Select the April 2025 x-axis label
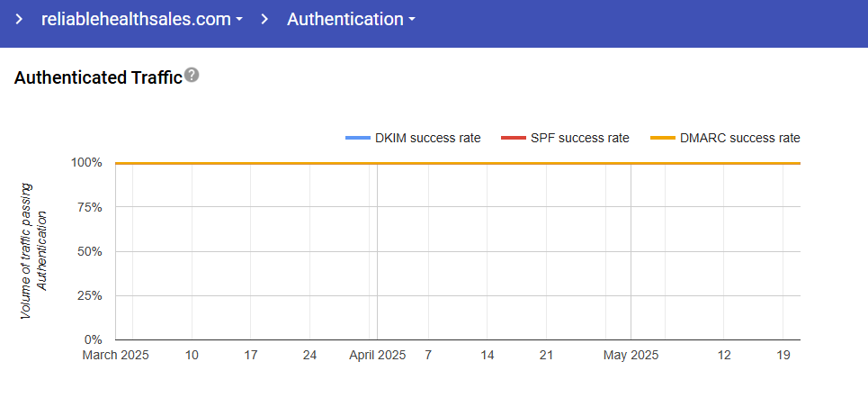The width and height of the screenshot is (868, 407). pyautogui.click(x=377, y=356)
